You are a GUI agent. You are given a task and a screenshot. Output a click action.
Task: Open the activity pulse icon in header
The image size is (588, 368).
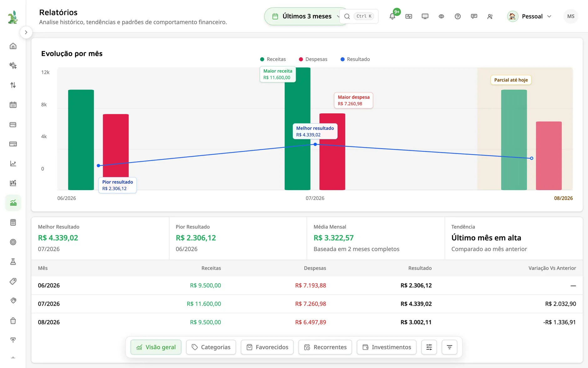(409, 16)
